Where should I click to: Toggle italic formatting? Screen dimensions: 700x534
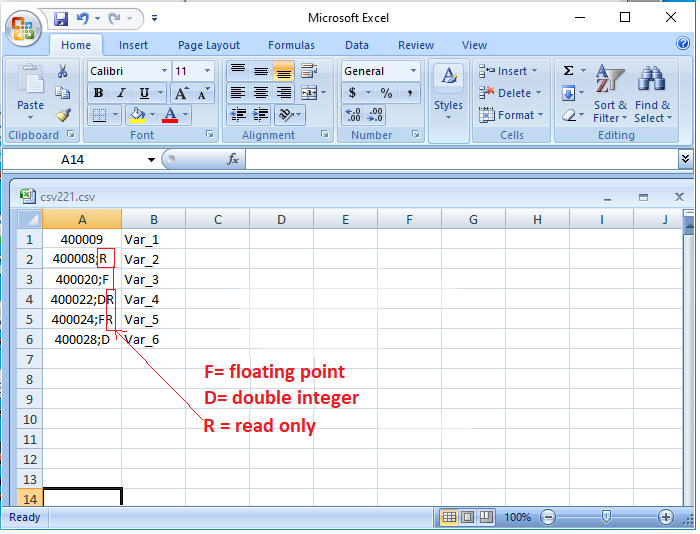point(121,93)
